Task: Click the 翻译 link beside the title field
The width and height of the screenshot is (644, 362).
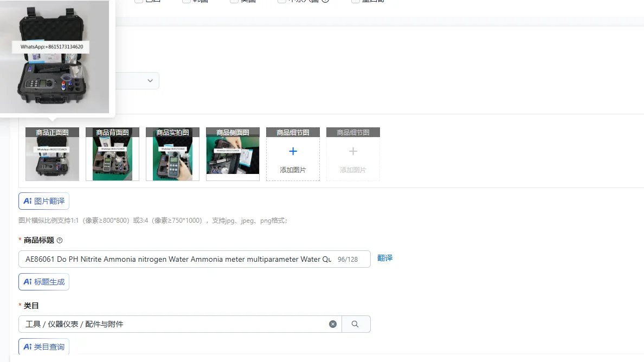Action: point(385,258)
